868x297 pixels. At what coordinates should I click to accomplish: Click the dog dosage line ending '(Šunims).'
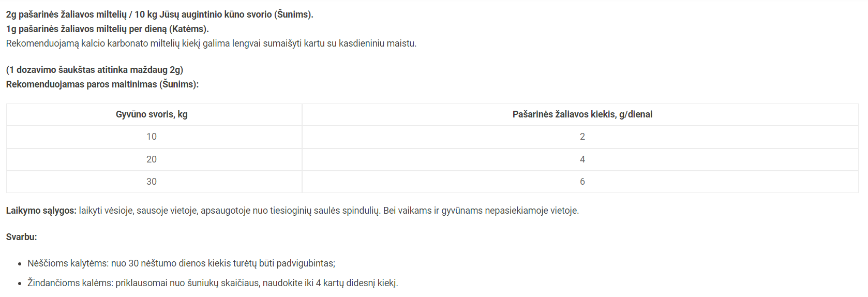pyautogui.click(x=160, y=14)
